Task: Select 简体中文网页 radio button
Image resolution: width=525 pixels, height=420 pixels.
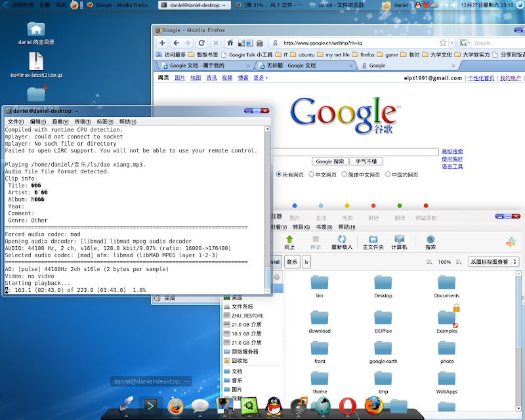Action: click(x=344, y=175)
